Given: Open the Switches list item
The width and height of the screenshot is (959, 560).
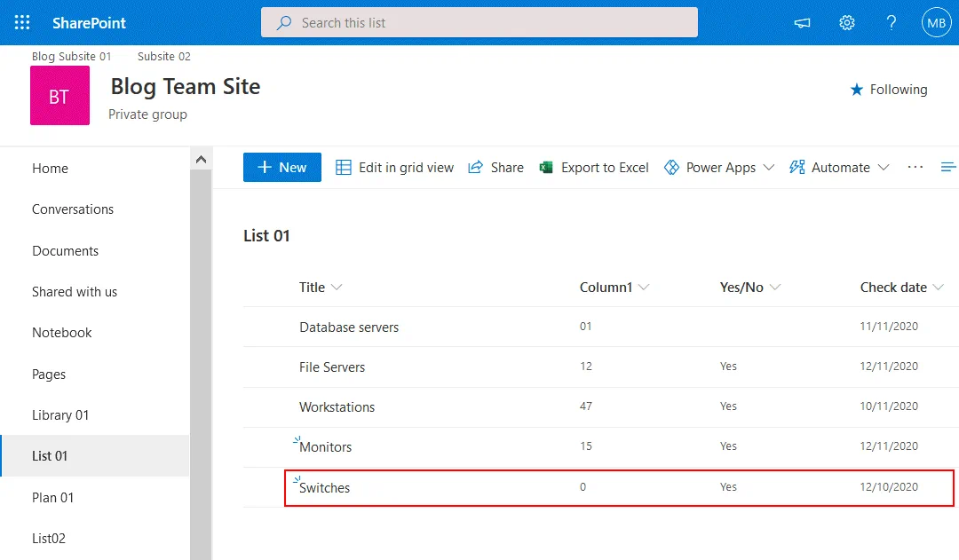Looking at the screenshot, I should [325, 488].
